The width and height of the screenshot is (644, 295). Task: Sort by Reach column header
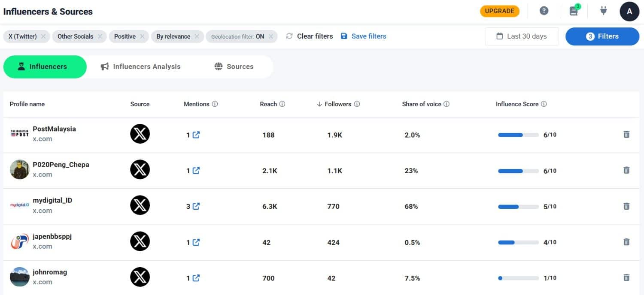tap(268, 104)
